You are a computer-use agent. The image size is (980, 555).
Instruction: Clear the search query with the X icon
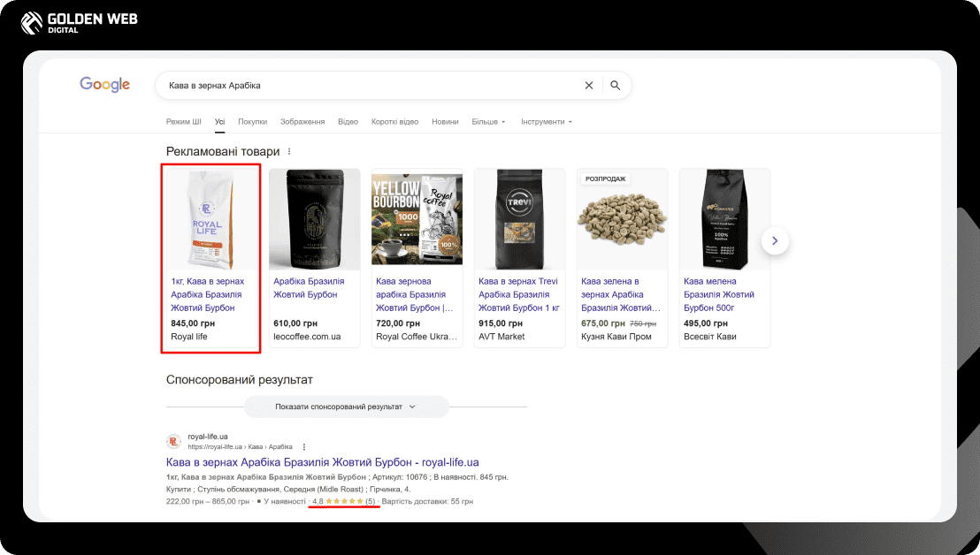[589, 86]
